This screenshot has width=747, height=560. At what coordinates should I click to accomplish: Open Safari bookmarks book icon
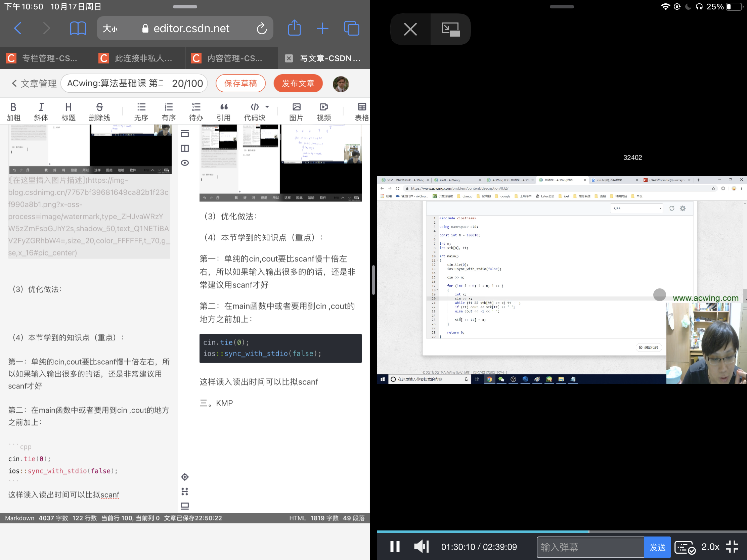click(78, 28)
